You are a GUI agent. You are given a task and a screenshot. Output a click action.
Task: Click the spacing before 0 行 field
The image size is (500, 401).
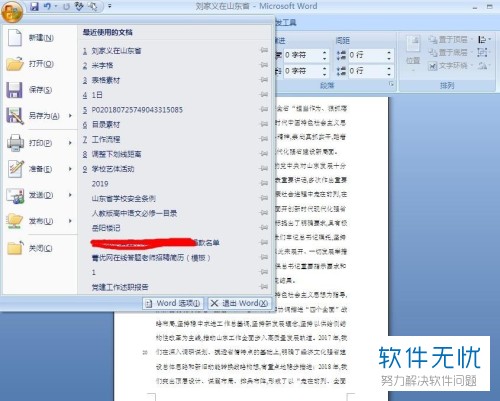tap(367, 55)
